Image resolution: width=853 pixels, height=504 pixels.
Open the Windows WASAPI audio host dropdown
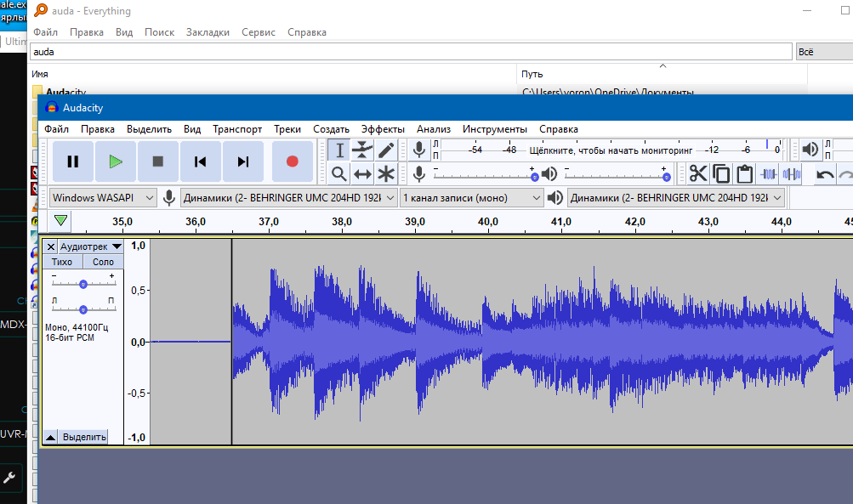click(x=103, y=197)
